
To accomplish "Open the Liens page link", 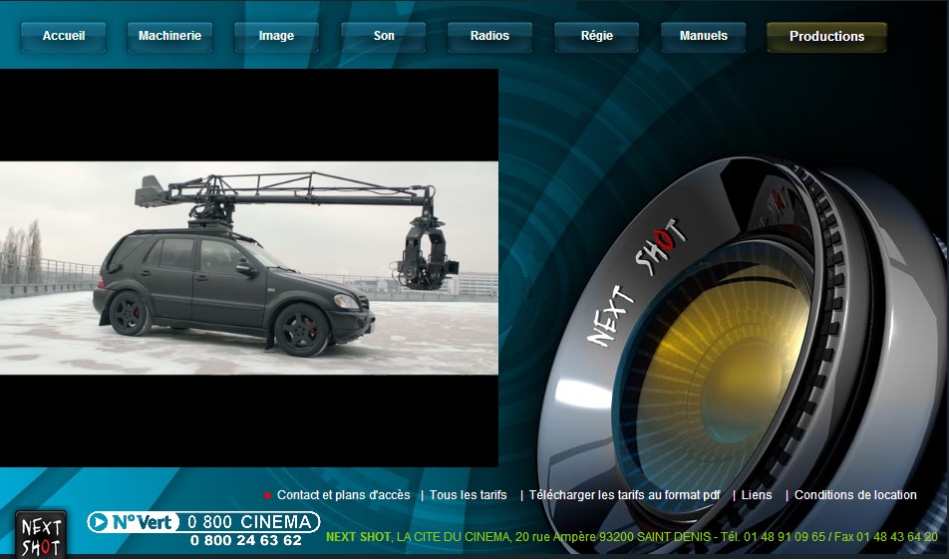I will [756, 495].
